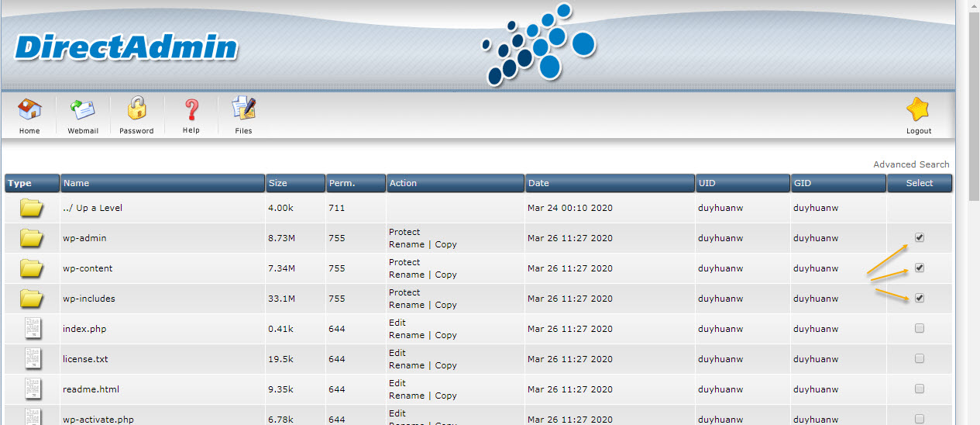Image resolution: width=980 pixels, height=425 pixels.
Task: Open the wp-admin folder icon
Action: [32, 238]
